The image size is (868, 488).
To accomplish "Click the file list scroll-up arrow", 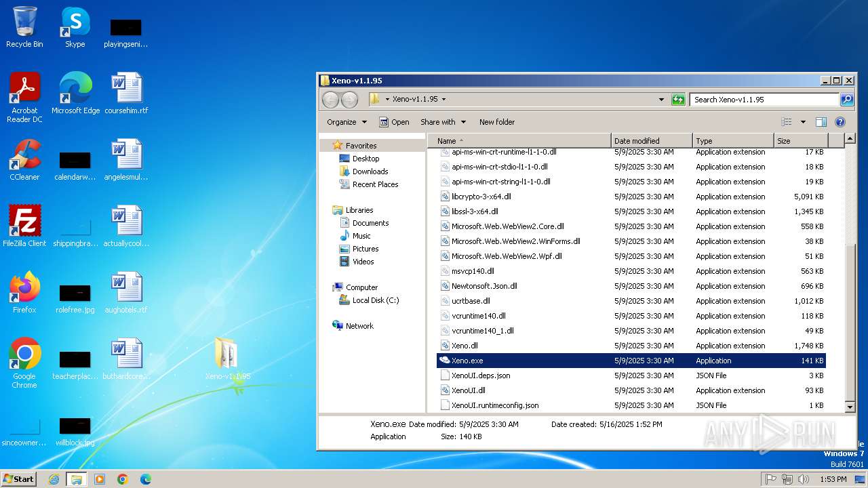I will [850, 140].
